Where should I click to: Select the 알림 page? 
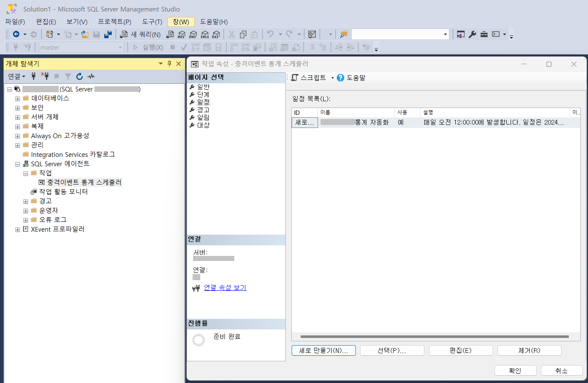(203, 117)
